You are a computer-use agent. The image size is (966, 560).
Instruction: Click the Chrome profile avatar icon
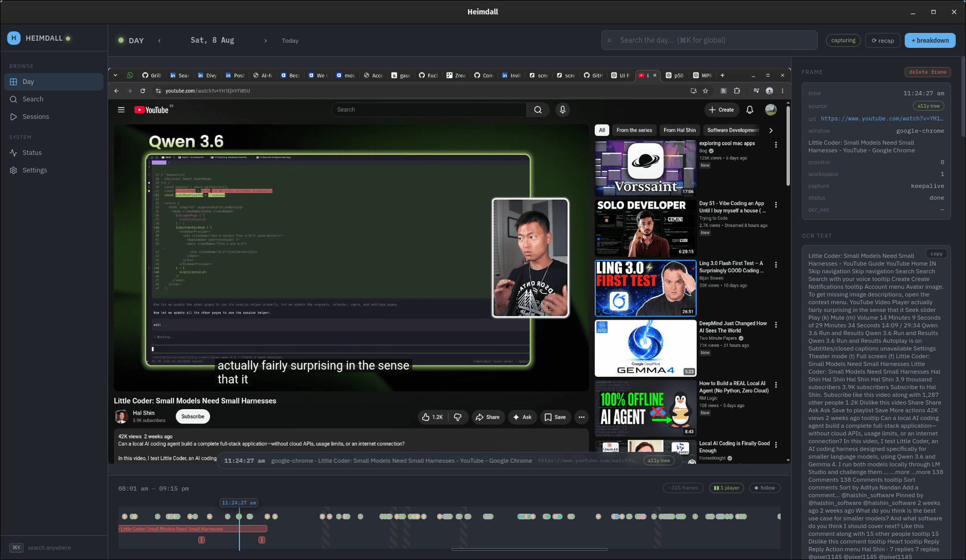[769, 91]
